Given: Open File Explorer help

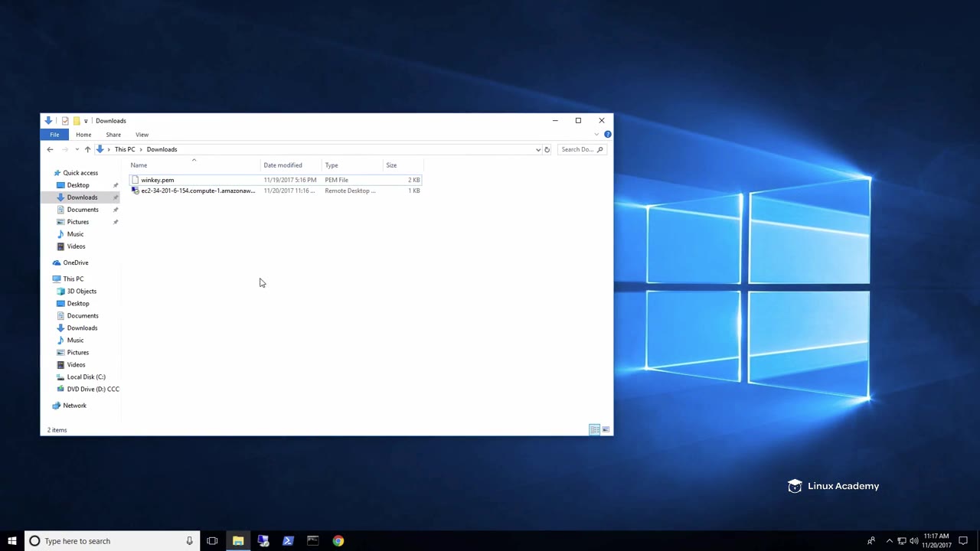Looking at the screenshot, I should (x=607, y=135).
